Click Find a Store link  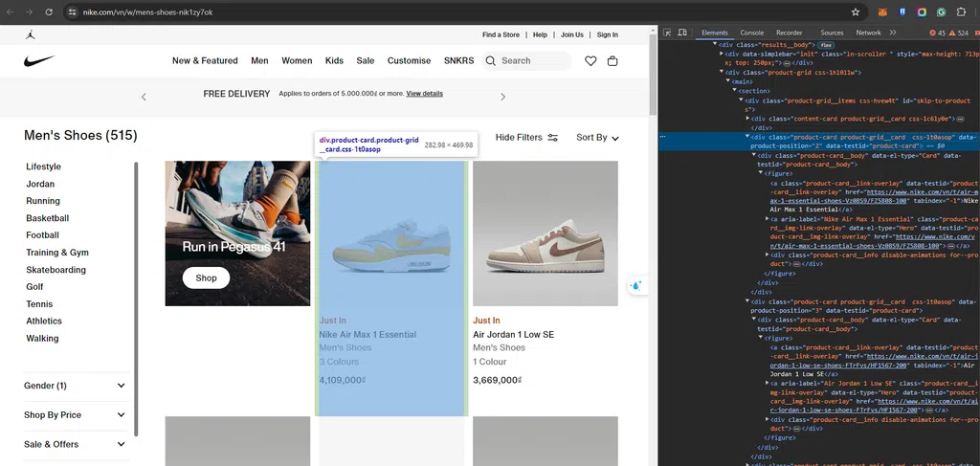(501, 35)
